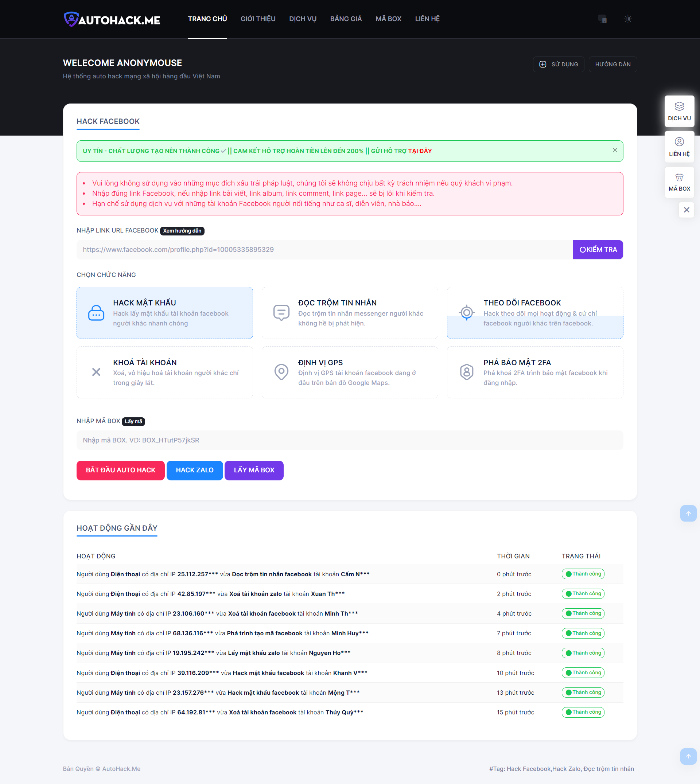The image size is (700, 784).
Task: Go to the TRANG CHỦ nav tab
Action: tap(207, 19)
